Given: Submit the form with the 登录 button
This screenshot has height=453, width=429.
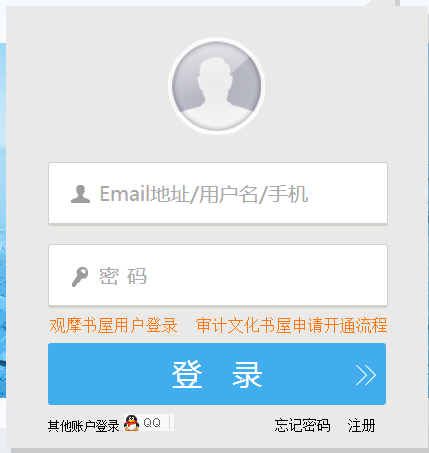Looking at the screenshot, I should pyautogui.click(x=217, y=374).
